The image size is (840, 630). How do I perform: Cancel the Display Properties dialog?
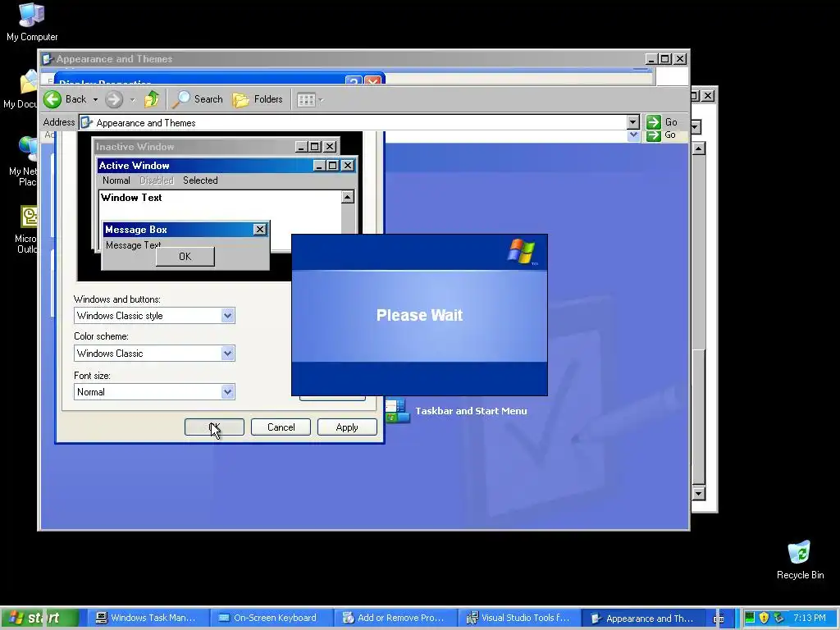(x=281, y=427)
